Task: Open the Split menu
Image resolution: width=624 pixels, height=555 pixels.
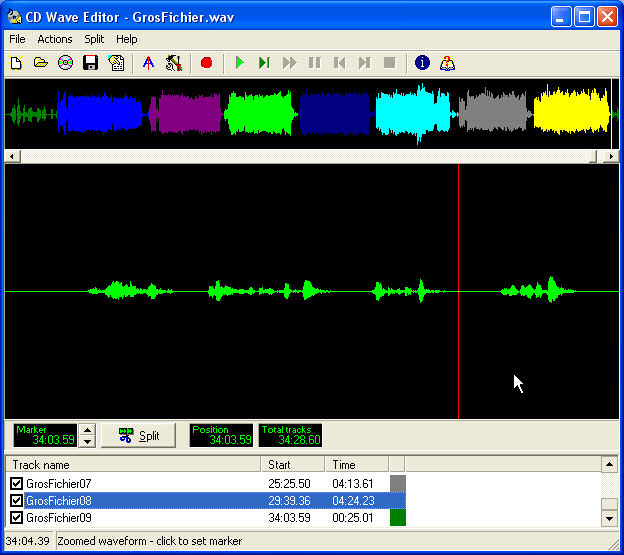Action: coord(94,39)
